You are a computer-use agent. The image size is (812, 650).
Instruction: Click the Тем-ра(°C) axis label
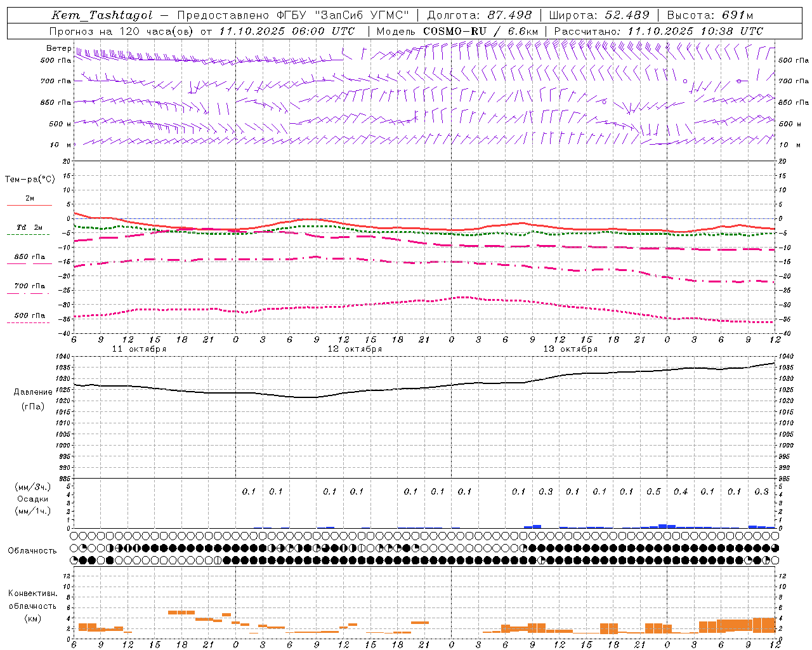[x=30, y=180]
